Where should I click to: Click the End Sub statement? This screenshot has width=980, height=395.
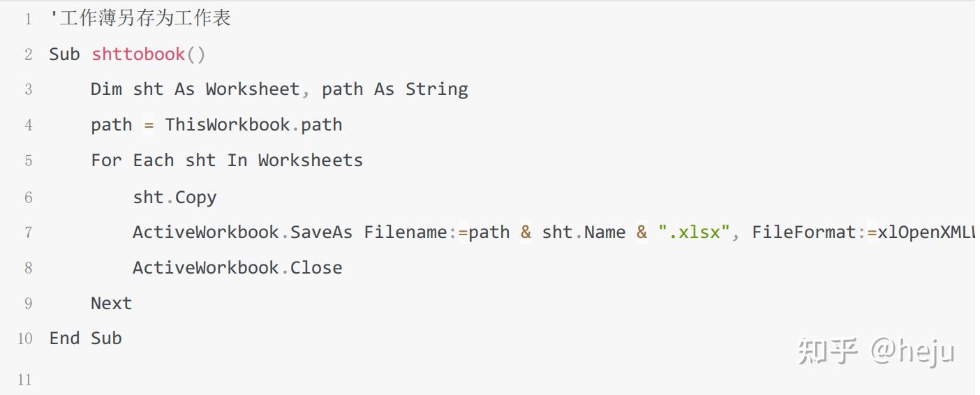[85, 338]
